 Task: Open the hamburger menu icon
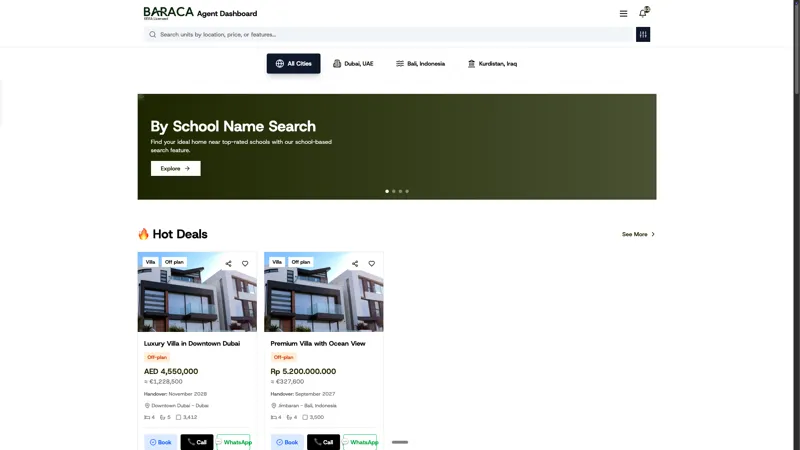coord(623,14)
